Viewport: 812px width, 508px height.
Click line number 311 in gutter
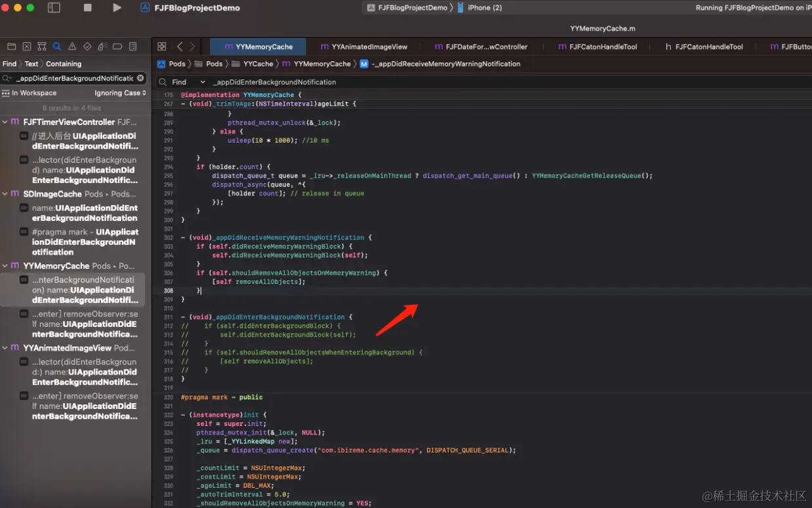(168, 317)
